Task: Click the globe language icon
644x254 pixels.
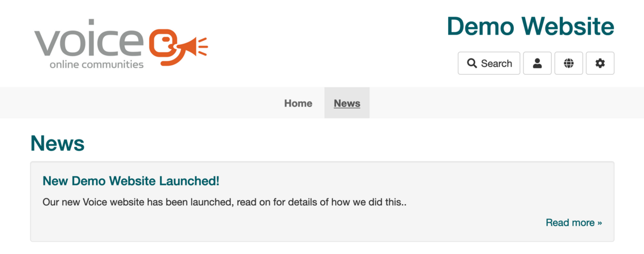Action: 569,63
